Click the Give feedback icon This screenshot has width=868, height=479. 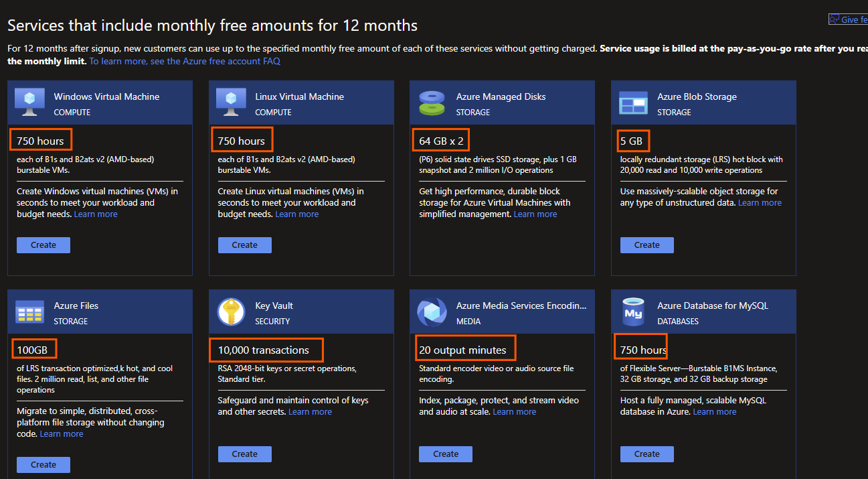click(834, 19)
